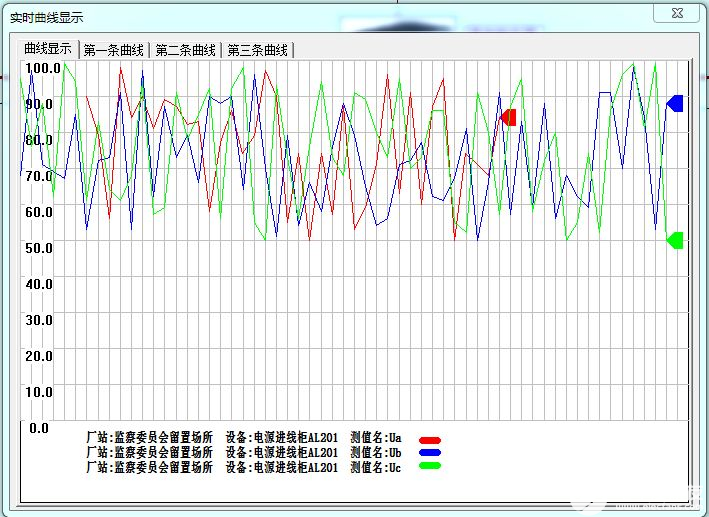The height and width of the screenshot is (517, 709).
Task: Click the 10.0 y-axis label
Action: pos(39,391)
